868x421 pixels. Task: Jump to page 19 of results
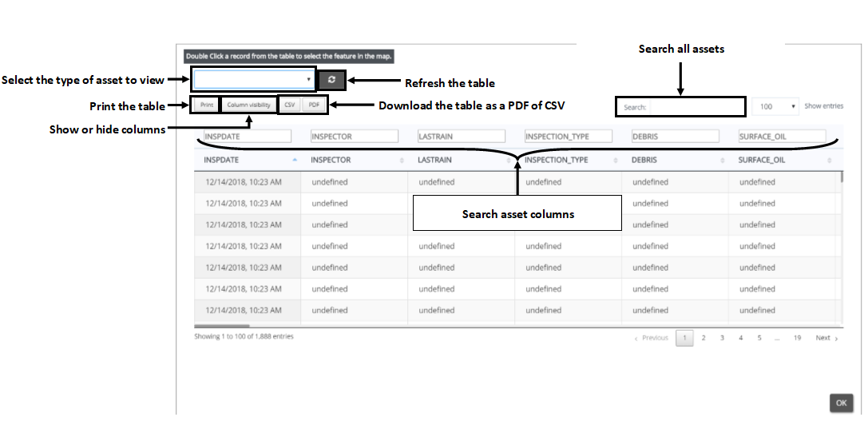point(797,338)
